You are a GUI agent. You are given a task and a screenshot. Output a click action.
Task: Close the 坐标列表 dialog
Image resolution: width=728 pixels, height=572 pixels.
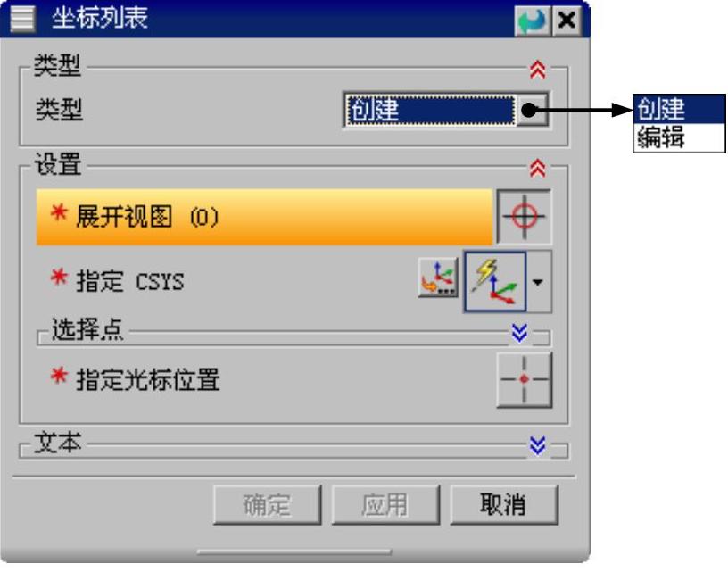click(567, 21)
